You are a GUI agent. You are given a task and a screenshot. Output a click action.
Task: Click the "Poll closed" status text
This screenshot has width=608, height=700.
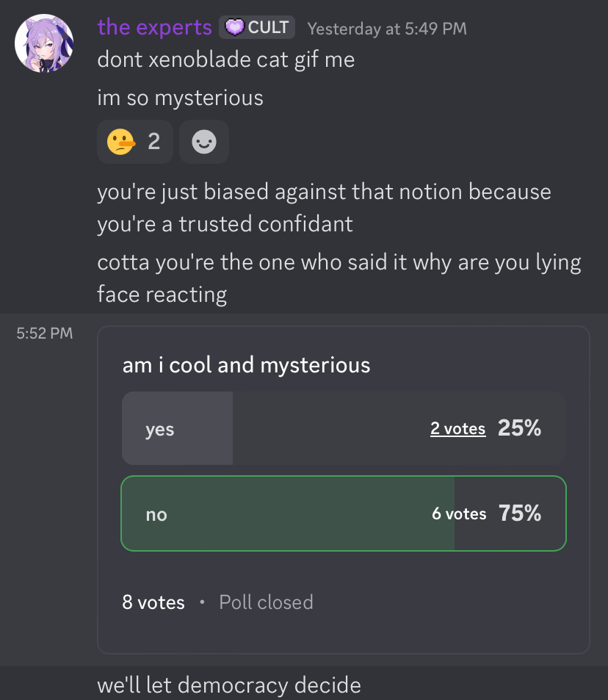pos(266,602)
